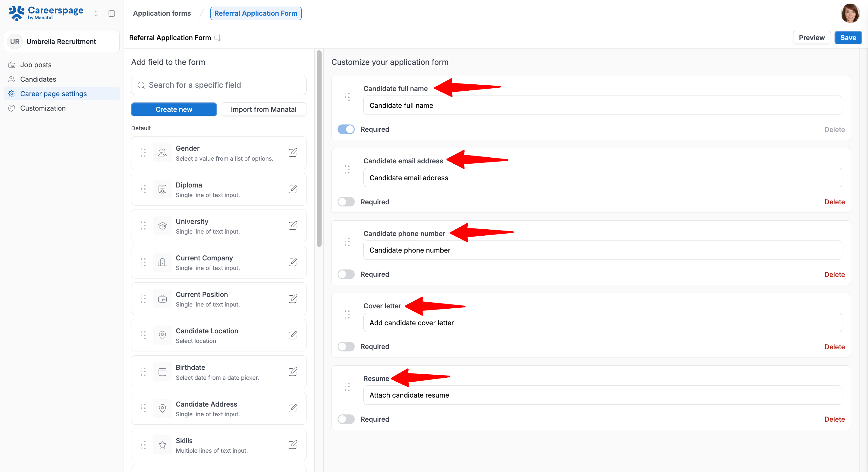Click the Candidate phone number input
This screenshot has height=472, width=868.
pyautogui.click(x=602, y=250)
